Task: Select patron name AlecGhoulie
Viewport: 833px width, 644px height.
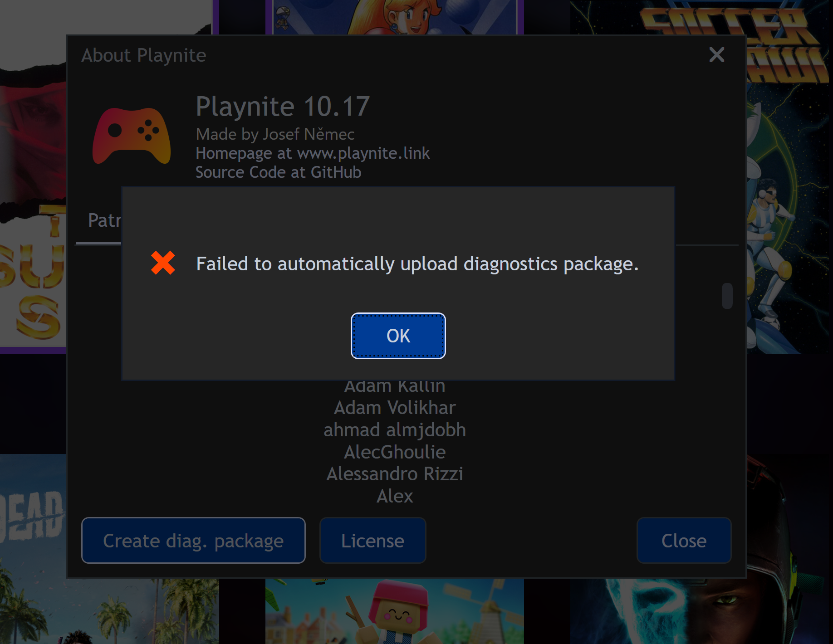Action: click(395, 452)
